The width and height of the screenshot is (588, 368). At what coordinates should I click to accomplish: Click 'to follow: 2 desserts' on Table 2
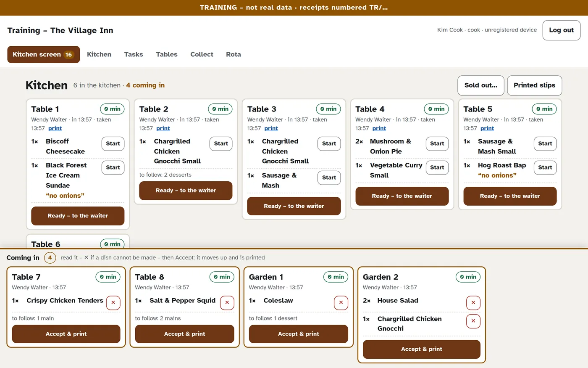(165, 175)
